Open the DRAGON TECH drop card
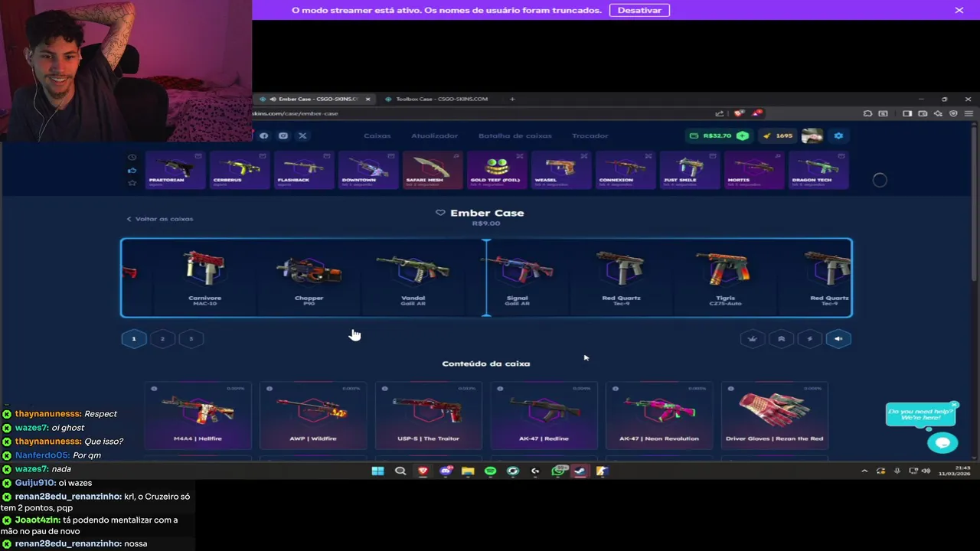 point(817,170)
